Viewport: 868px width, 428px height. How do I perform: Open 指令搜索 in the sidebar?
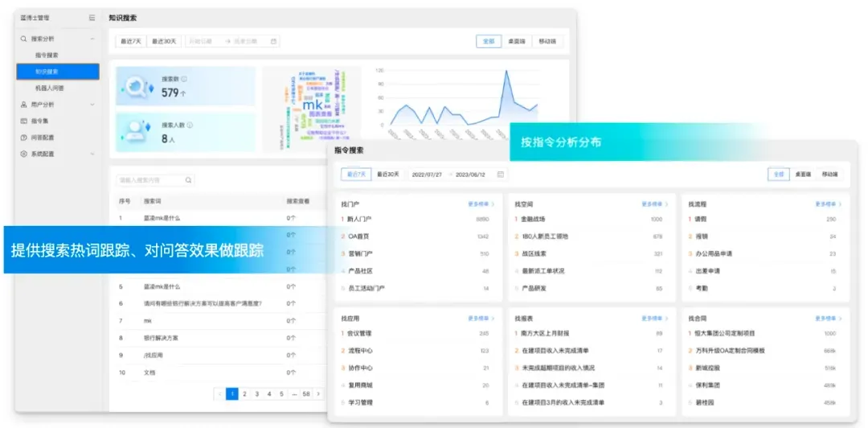(47, 56)
